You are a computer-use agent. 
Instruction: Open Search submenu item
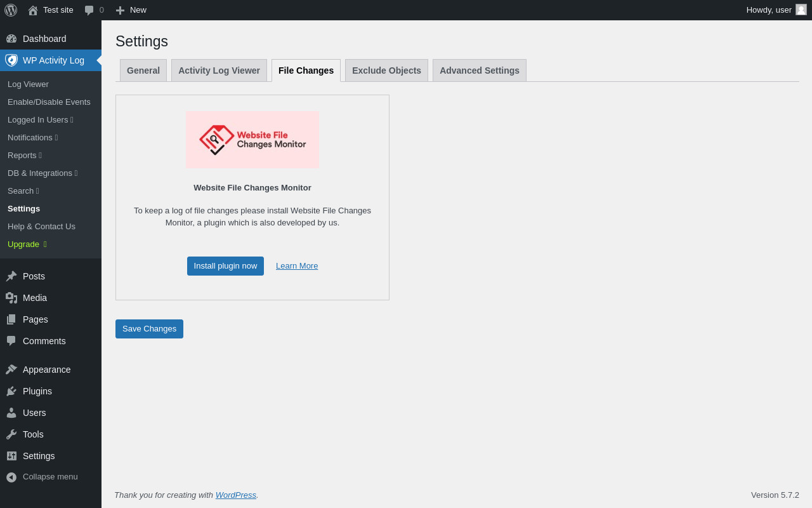coord(51,191)
